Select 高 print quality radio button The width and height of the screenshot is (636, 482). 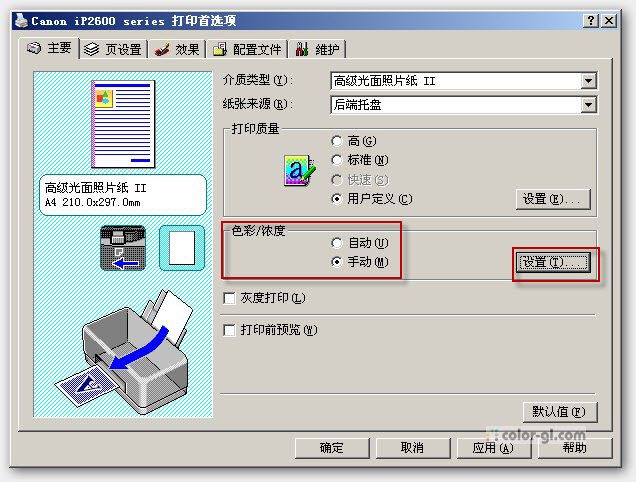click(337, 141)
